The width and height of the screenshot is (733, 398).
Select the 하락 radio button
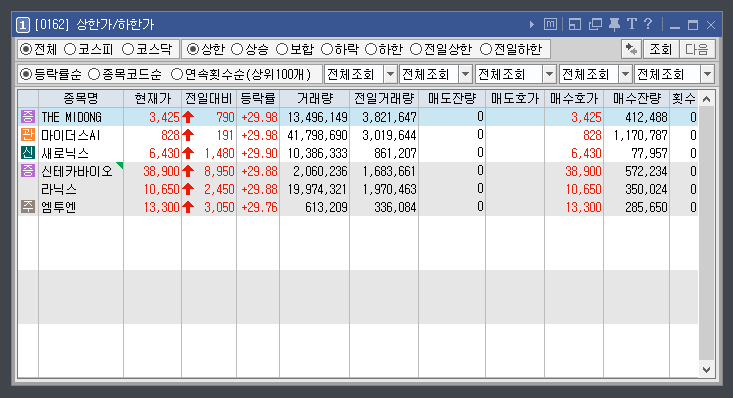tap(327, 49)
